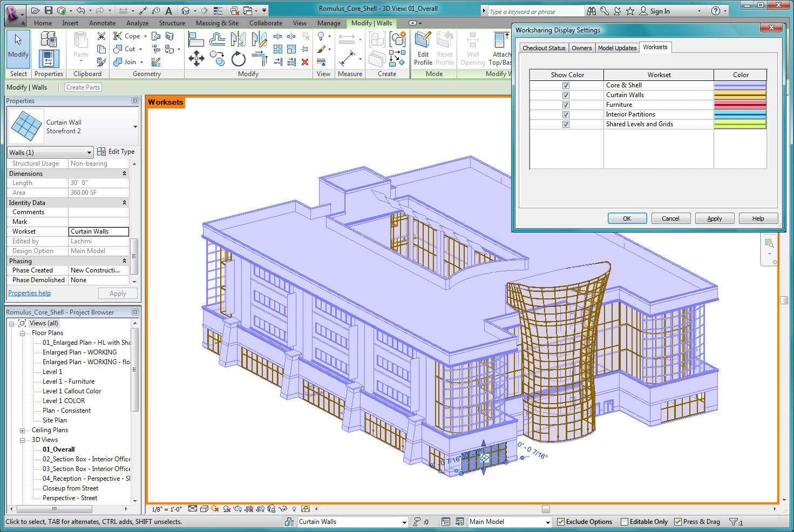Uncheck Show Color for Furniture workset
Image resolution: width=794 pixels, height=532 pixels.
coord(566,105)
